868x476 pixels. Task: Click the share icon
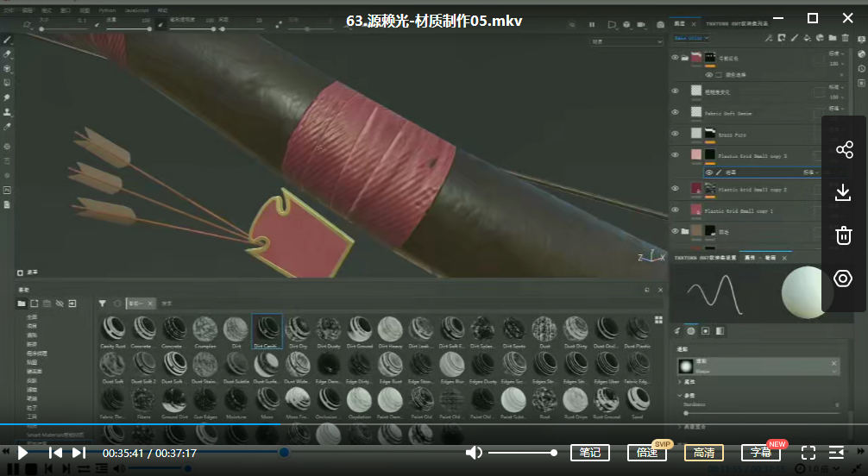click(844, 150)
